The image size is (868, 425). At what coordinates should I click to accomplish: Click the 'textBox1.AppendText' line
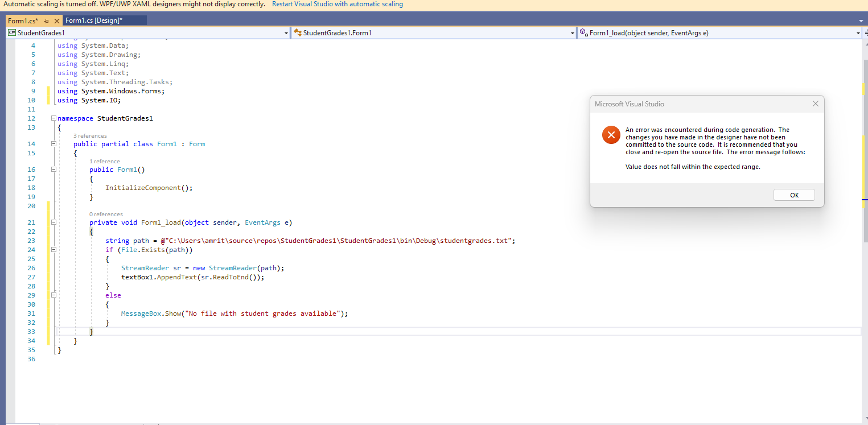coord(193,277)
